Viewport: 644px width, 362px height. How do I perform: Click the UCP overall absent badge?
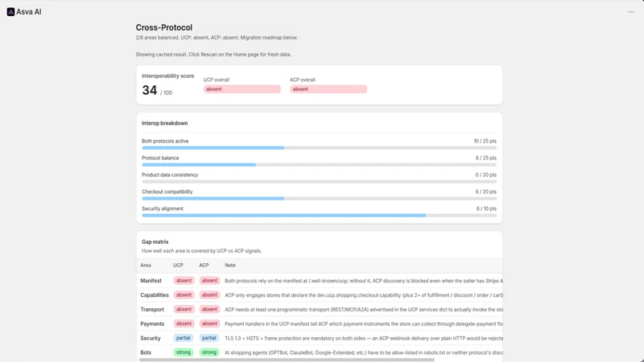242,89
